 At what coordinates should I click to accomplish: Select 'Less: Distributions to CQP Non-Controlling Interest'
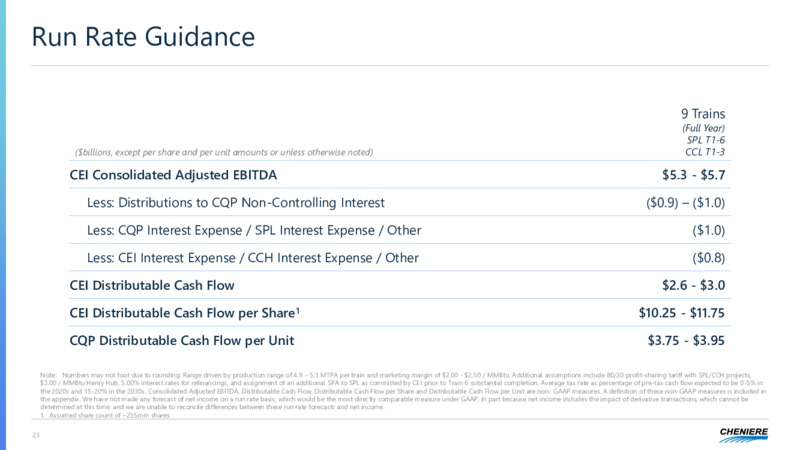tap(236, 203)
